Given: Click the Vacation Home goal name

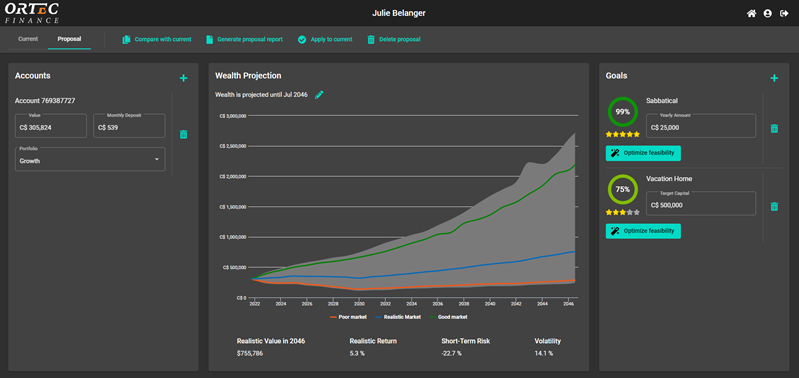Looking at the screenshot, I should click(x=669, y=179).
